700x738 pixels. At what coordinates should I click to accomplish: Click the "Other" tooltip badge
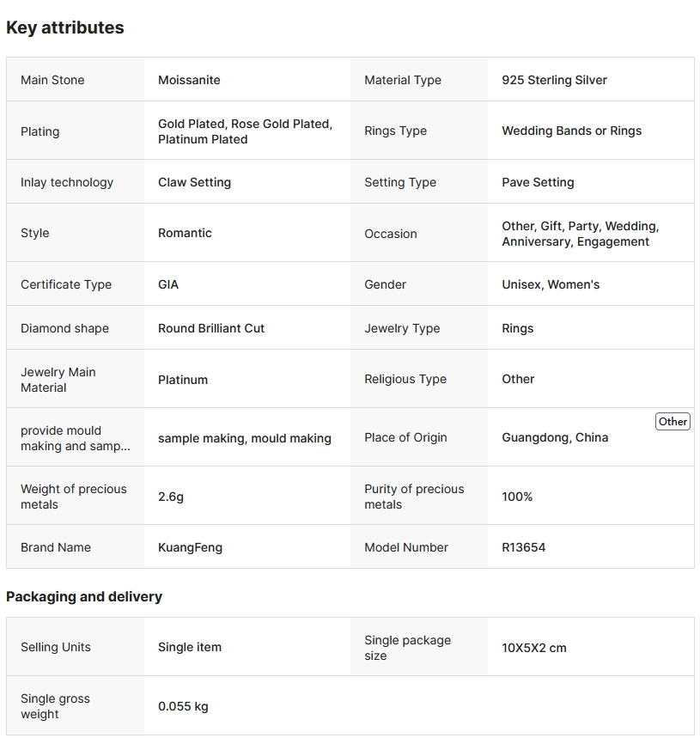pos(673,421)
